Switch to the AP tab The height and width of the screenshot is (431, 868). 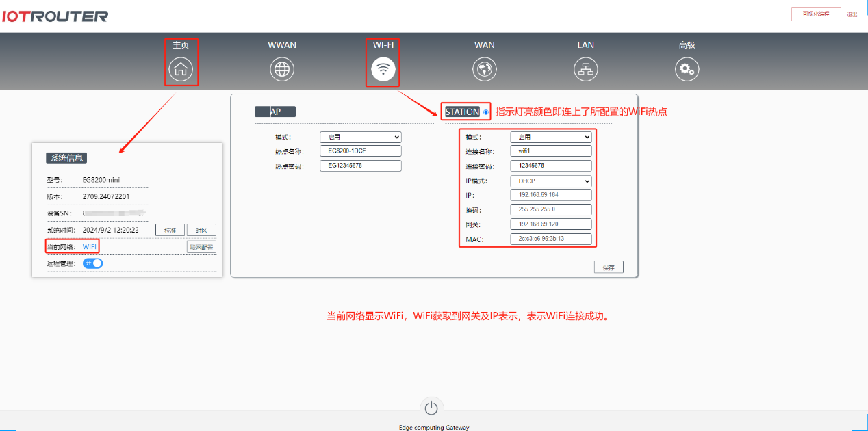[275, 111]
